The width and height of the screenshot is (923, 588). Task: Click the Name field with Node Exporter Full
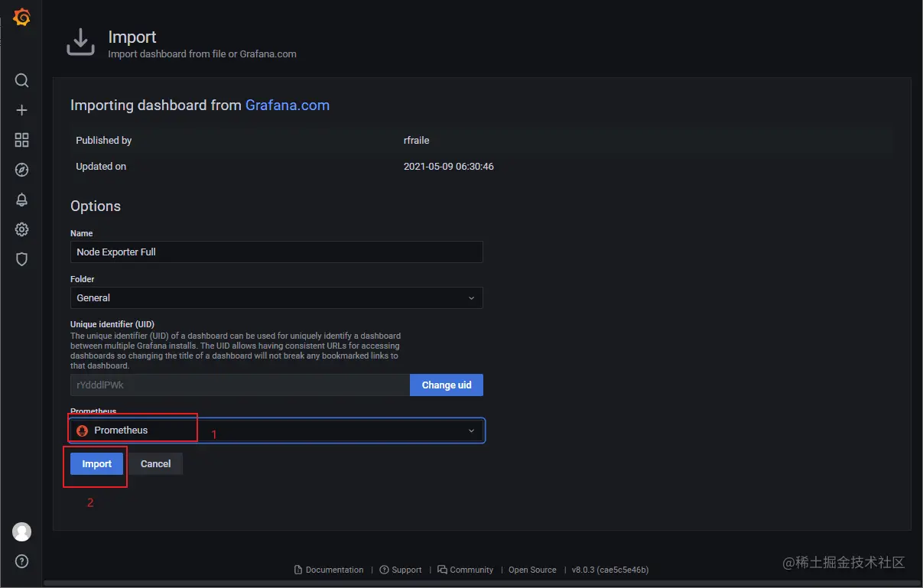[x=277, y=252]
